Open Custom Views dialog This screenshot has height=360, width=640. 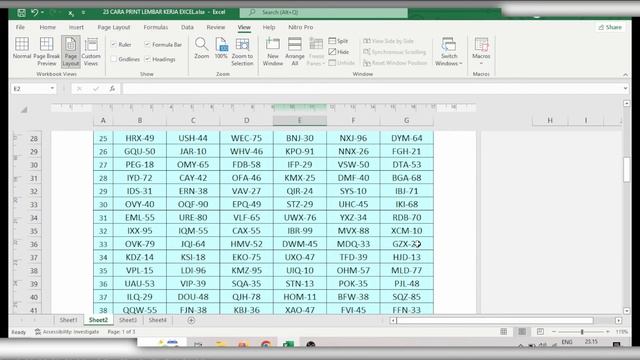(x=91, y=51)
